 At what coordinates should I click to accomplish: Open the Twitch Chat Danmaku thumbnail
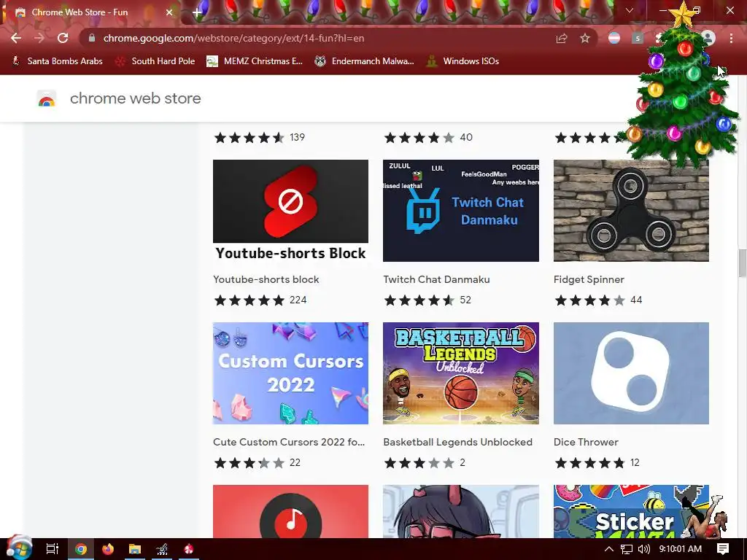click(461, 211)
